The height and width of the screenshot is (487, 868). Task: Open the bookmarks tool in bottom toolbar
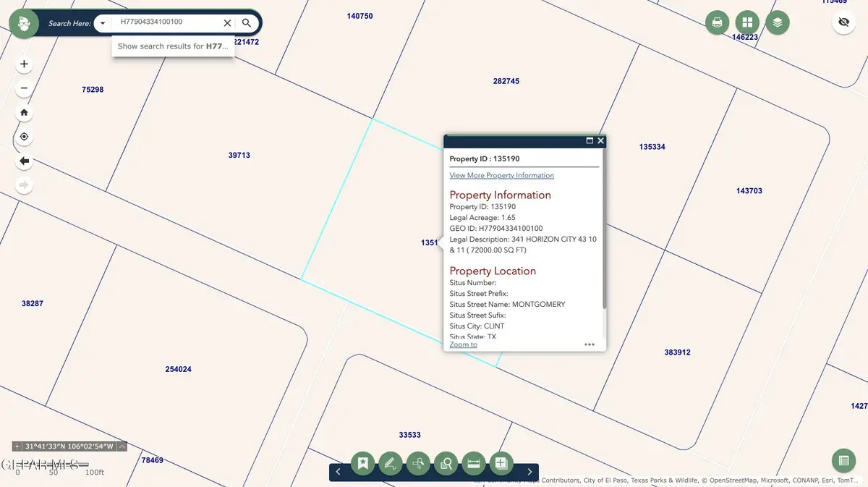(363, 463)
